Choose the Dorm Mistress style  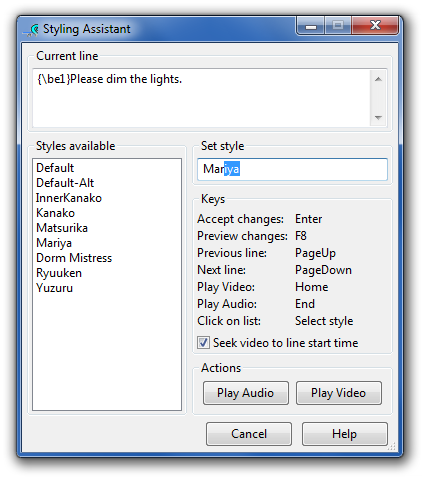click(x=74, y=258)
